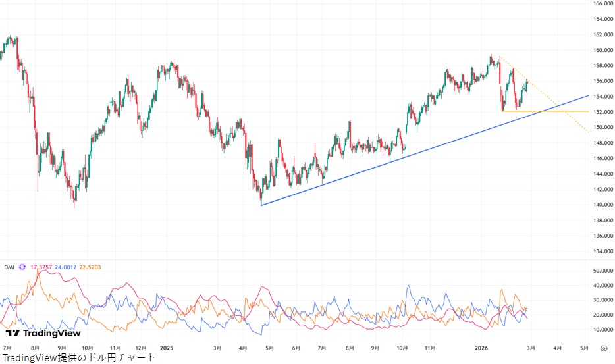Click the 2025 label on time axis
615x364 pixels.
click(166, 348)
